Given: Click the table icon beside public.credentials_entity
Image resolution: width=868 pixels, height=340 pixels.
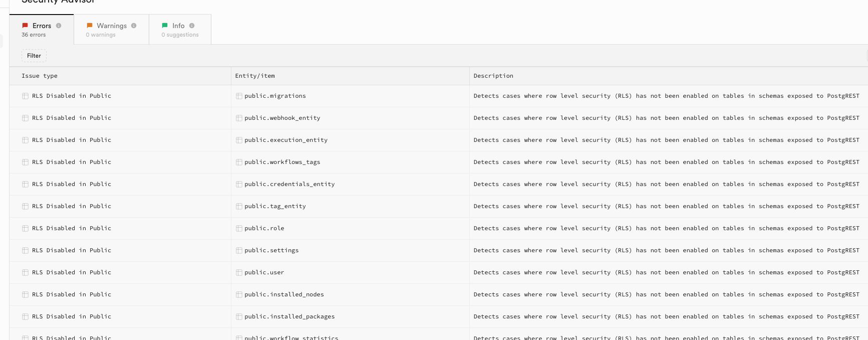Looking at the screenshot, I should [239, 185].
